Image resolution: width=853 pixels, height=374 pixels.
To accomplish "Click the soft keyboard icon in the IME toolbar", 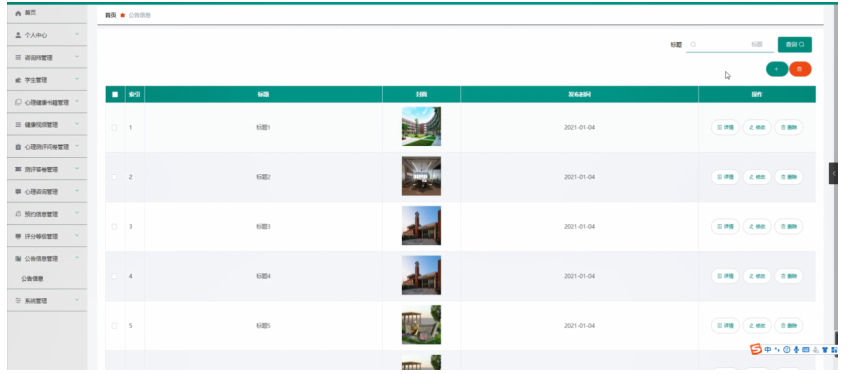I will (x=806, y=350).
